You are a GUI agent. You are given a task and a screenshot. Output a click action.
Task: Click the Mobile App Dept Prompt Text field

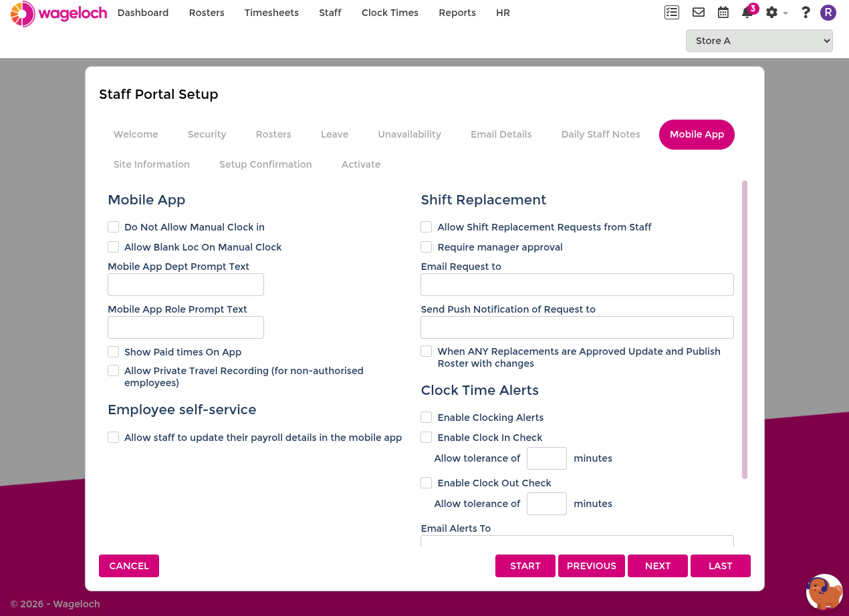[186, 285]
